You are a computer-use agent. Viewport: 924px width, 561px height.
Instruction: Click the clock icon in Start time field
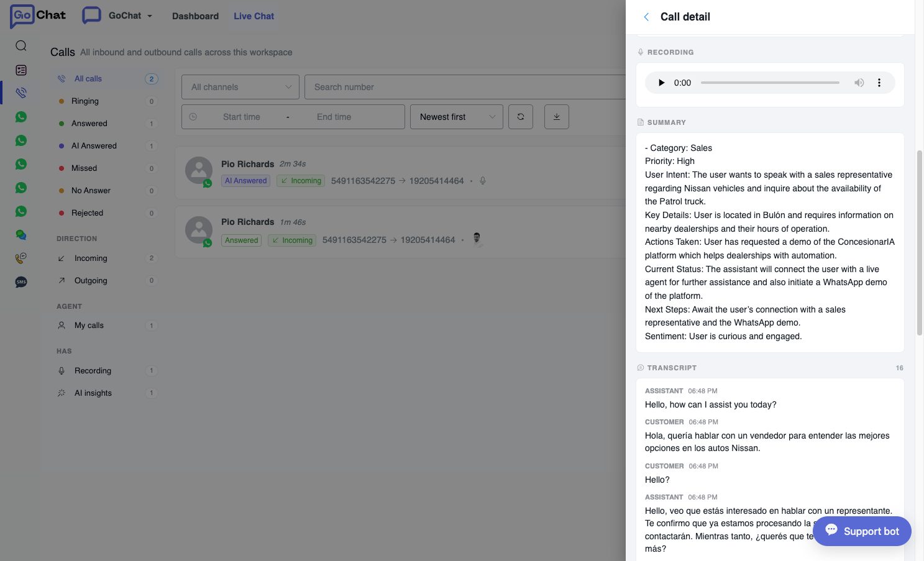[193, 117]
